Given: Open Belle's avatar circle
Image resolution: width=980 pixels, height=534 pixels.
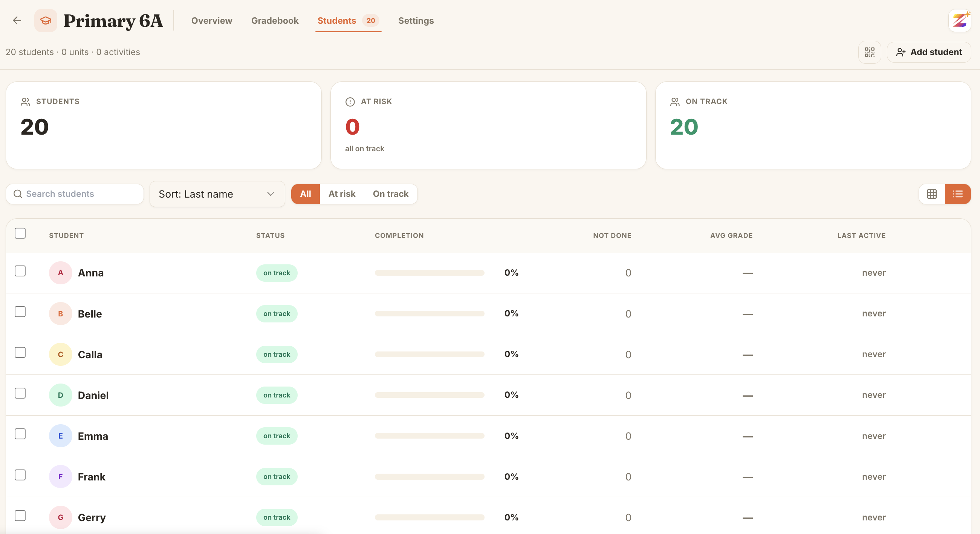Looking at the screenshot, I should point(61,313).
